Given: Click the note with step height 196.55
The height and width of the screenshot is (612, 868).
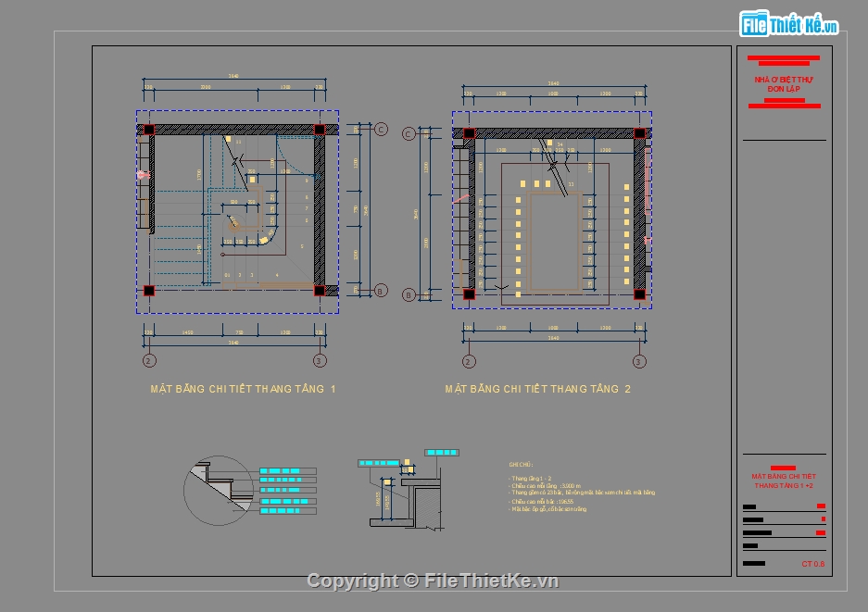Looking at the screenshot, I should click(x=541, y=501).
